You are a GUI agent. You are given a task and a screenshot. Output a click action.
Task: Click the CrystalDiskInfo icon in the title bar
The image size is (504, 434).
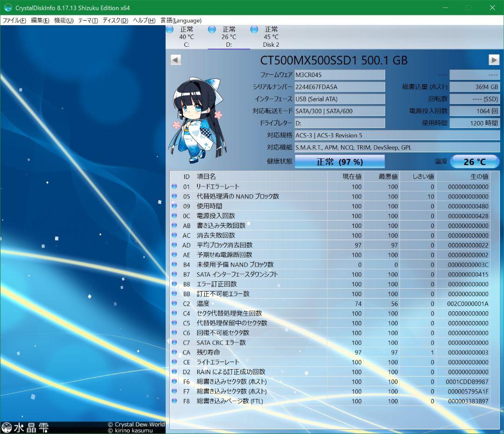(7, 7)
